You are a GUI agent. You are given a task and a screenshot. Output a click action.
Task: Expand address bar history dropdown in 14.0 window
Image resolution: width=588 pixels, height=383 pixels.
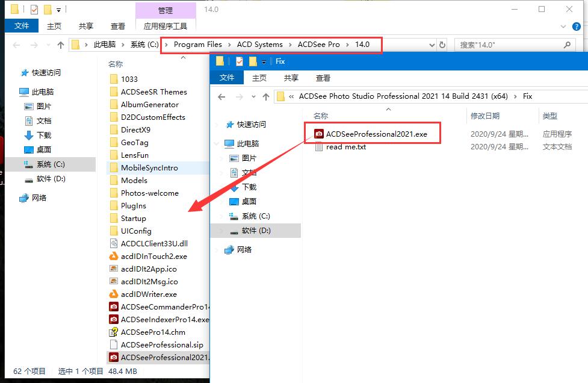tap(432, 45)
